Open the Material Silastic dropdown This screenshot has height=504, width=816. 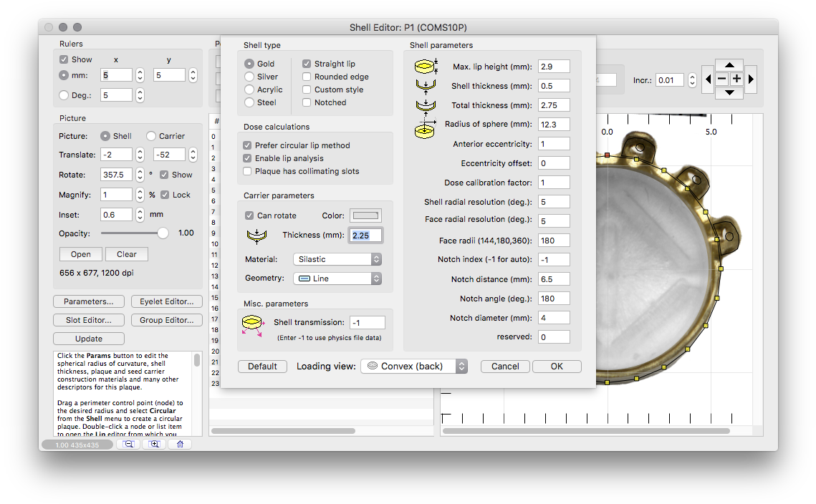click(x=337, y=259)
